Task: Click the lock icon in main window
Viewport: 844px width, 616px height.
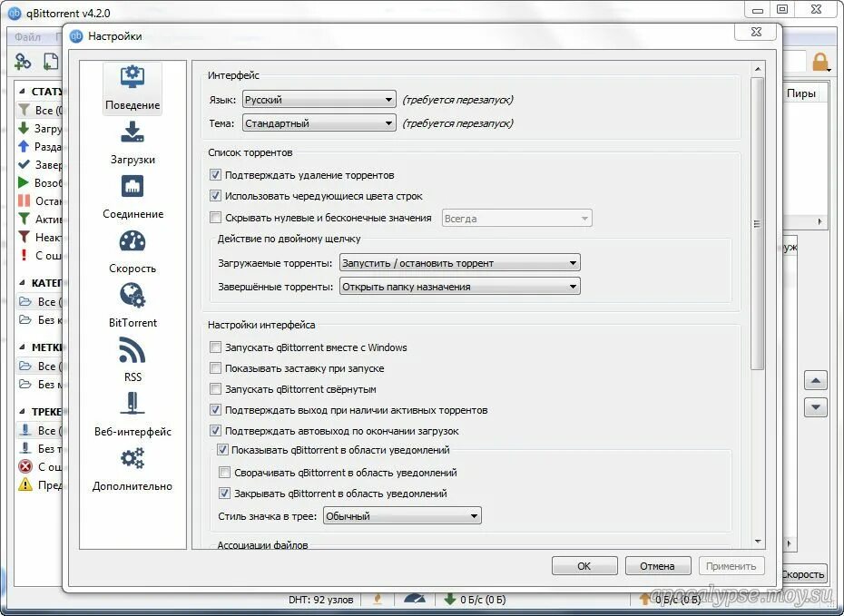Action: click(820, 62)
